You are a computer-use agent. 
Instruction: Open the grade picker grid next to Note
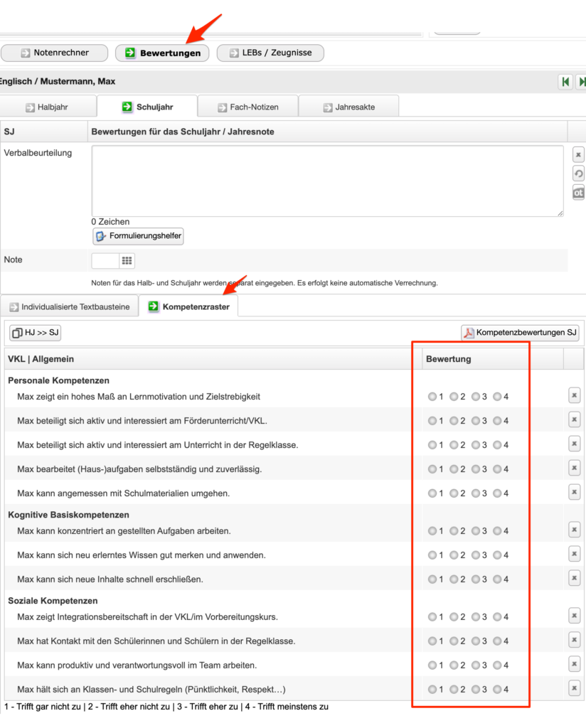coord(127,261)
